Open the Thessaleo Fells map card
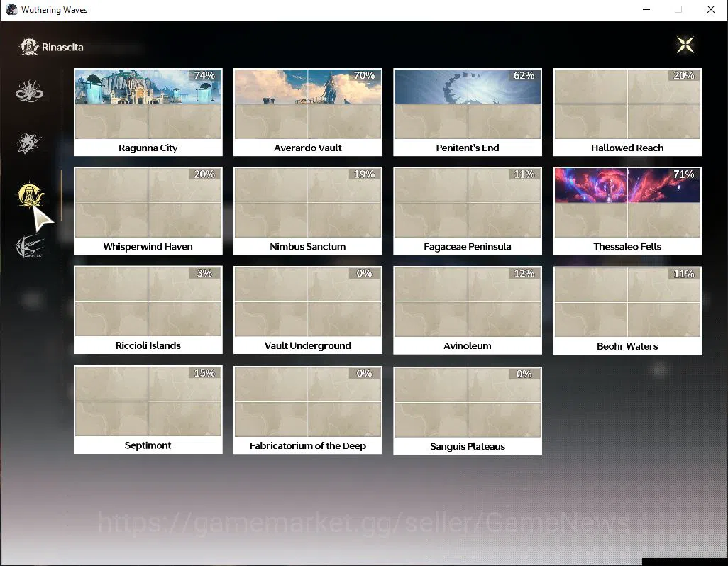Screen dimensions: 728x566 click(x=627, y=211)
